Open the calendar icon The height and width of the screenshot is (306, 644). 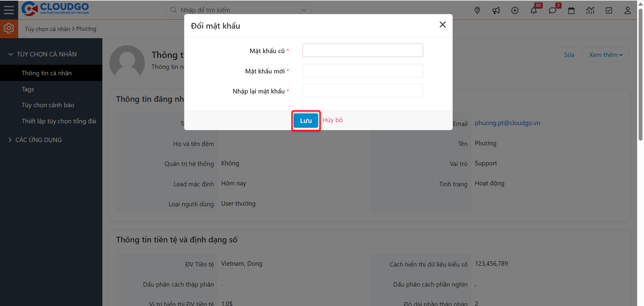point(571,10)
